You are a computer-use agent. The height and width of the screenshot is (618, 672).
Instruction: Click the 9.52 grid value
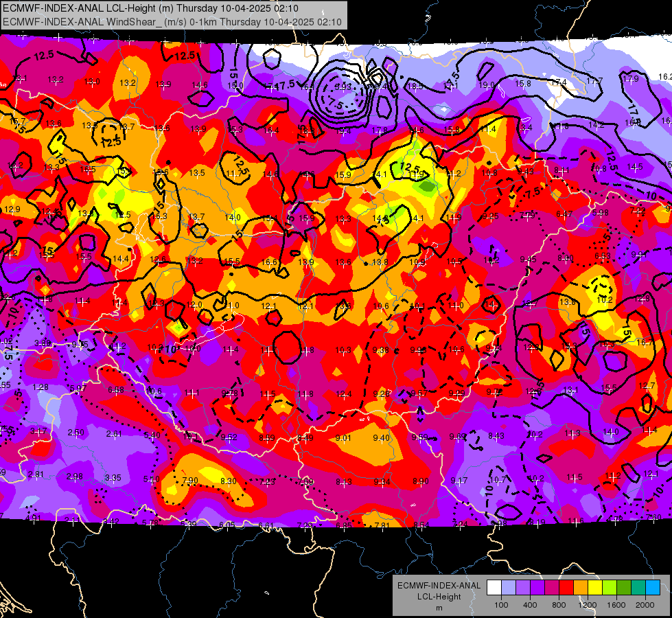(229, 437)
